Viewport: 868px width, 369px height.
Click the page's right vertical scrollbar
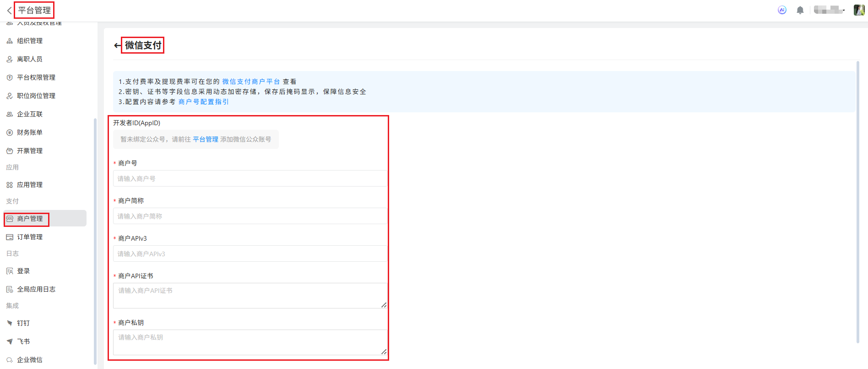tap(857, 202)
